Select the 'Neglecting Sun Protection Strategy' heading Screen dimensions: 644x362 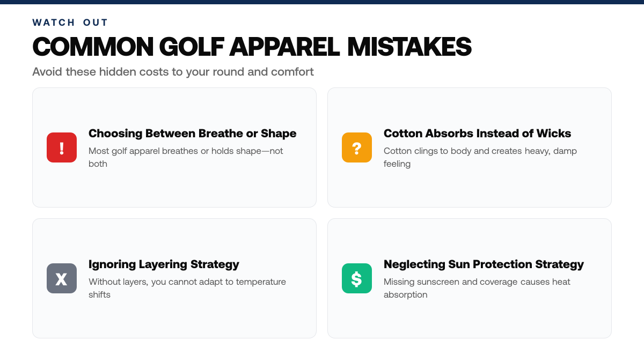pyautogui.click(x=484, y=264)
